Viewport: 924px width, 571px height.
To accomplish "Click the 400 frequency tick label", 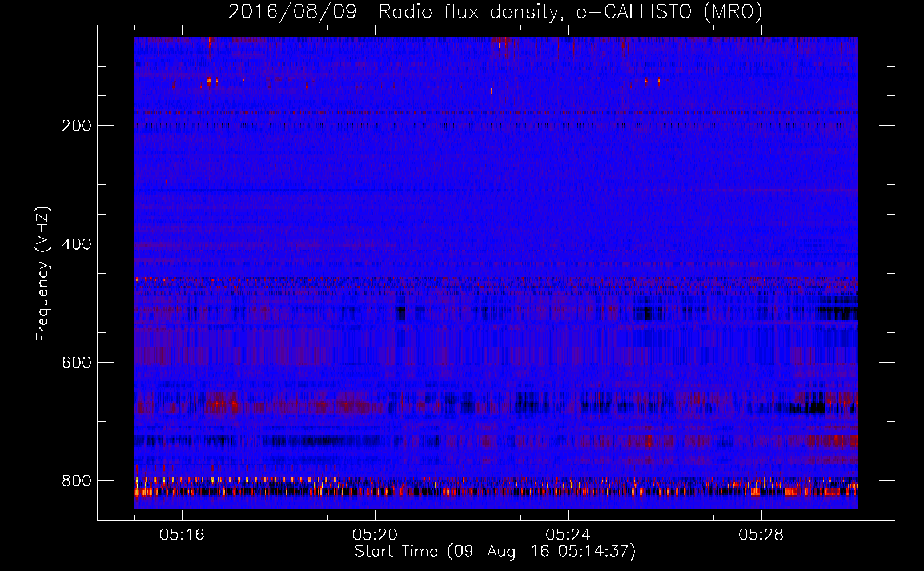I will [76, 244].
